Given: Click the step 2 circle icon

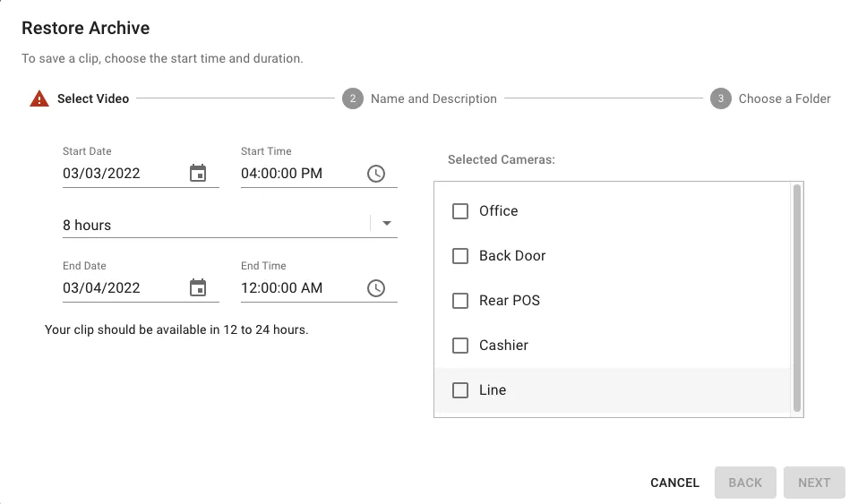Looking at the screenshot, I should pos(353,98).
